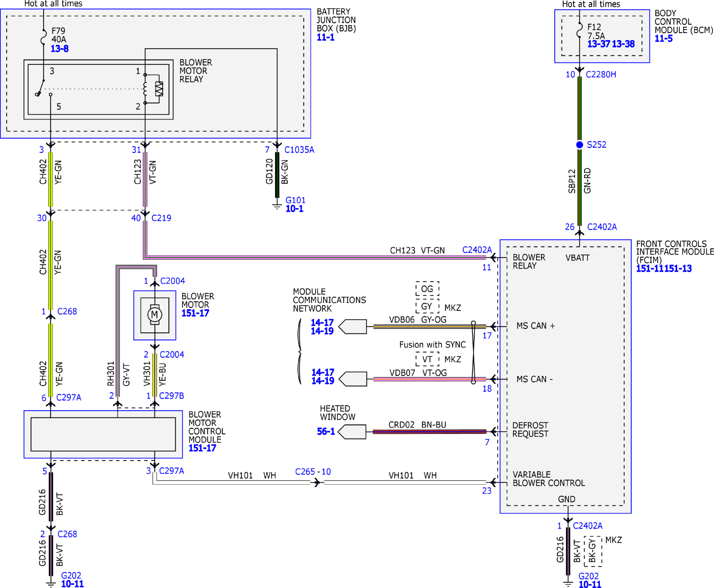This screenshot has width=714, height=588.
Task: Open page link 13-38 beside fuse F12
Action: coord(623,44)
